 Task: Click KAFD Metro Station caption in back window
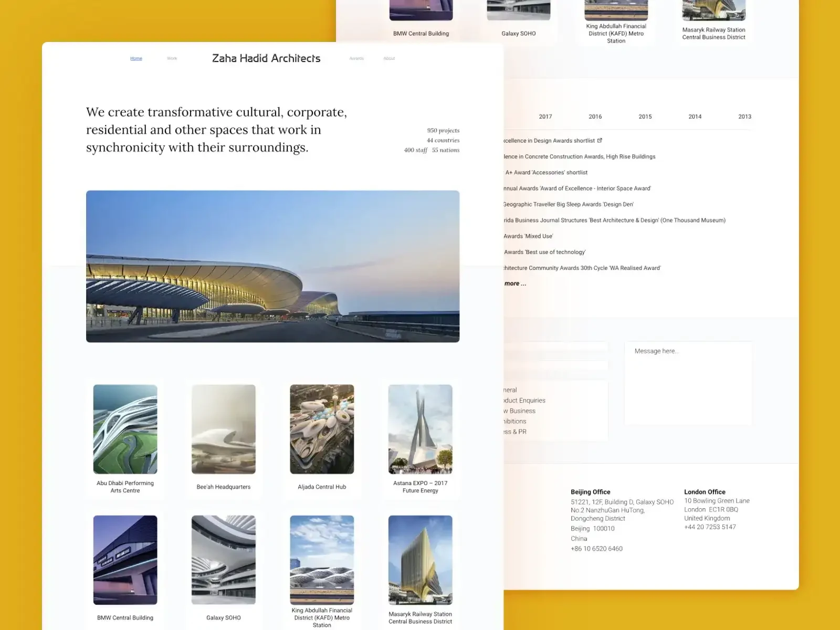[616, 34]
